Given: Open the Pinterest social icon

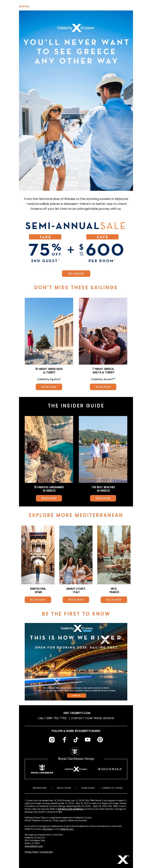Looking at the screenshot, I should [100, 740].
